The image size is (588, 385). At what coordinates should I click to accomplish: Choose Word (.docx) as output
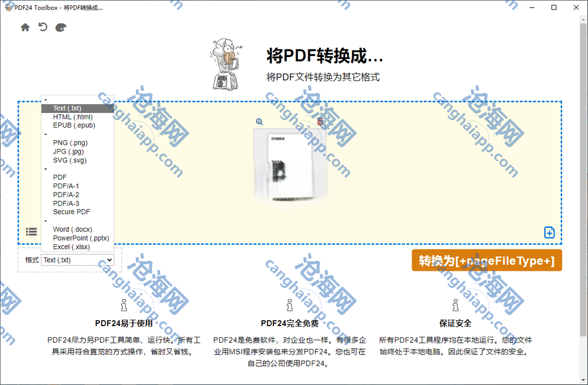click(72, 230)
